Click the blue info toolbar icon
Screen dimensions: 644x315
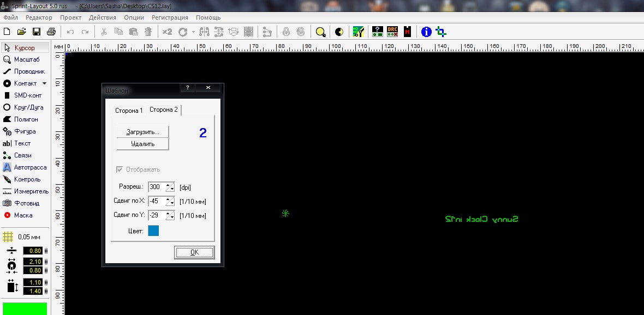[426, 32]
